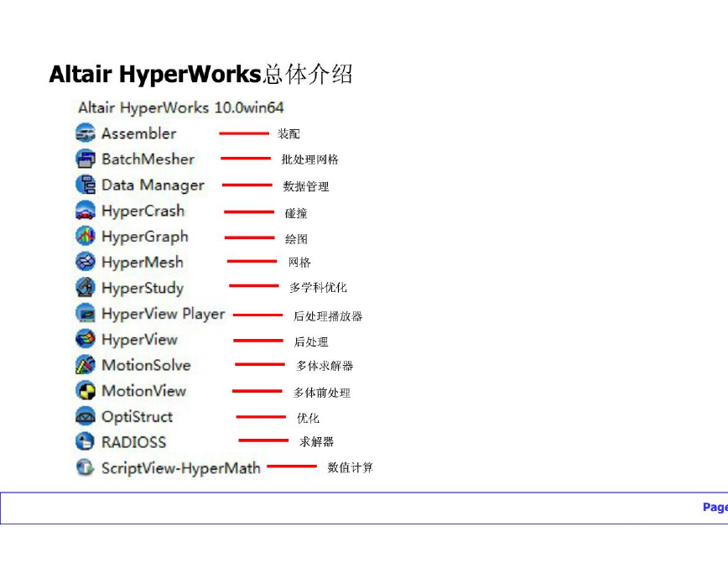Click the 数据管理 annotation text

[x=306, y=186]
